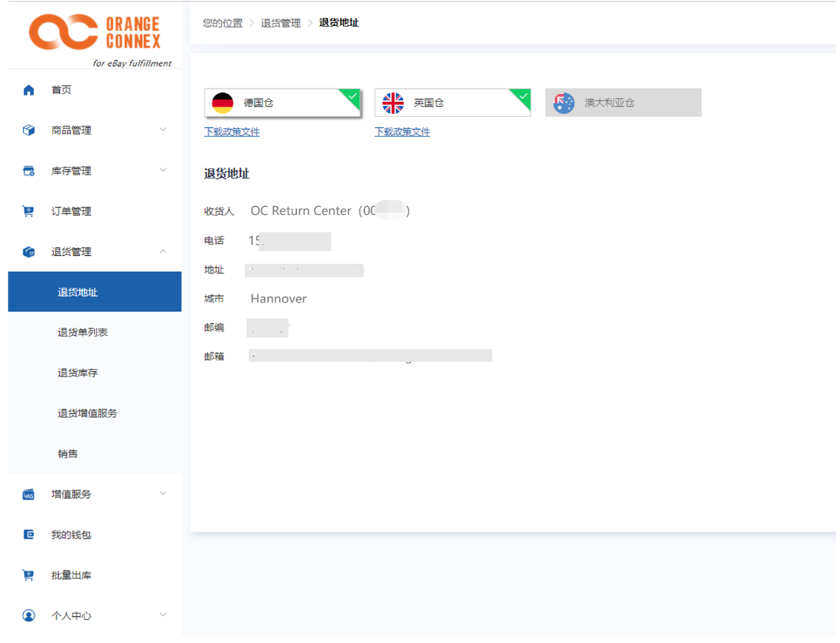Expand the 商品管理 menu chevron
This screenshot has width=840, height=643.
pyautogui.click(x=163, y=130)
